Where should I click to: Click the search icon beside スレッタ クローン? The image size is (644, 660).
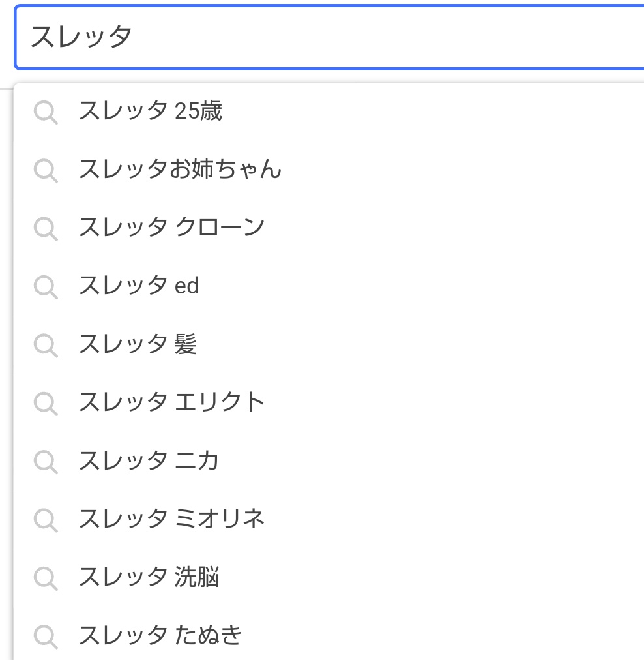46,228
